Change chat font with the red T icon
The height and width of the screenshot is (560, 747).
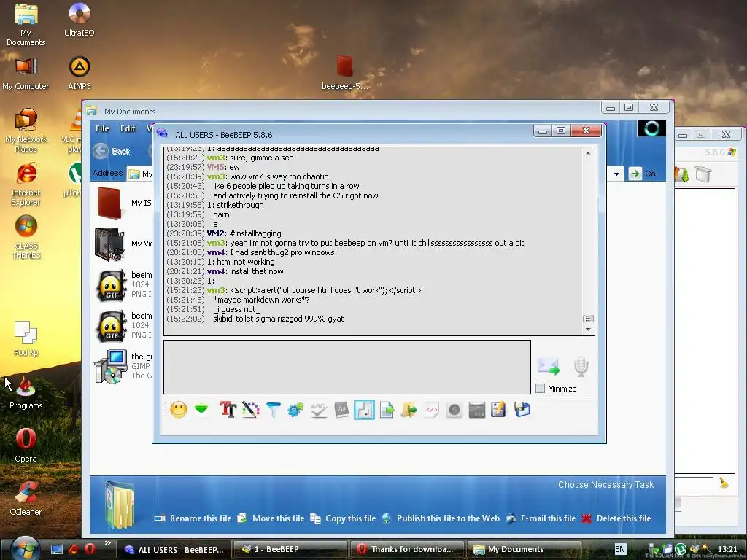coord(228,410)
